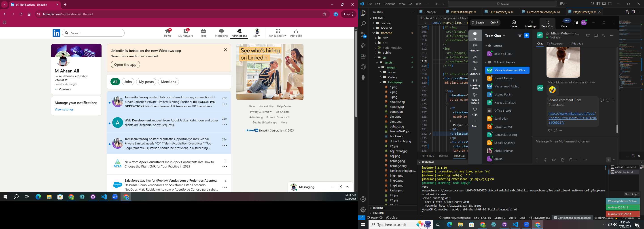
Task: Open the View menu in VS Code
Action: pos(402,4)
